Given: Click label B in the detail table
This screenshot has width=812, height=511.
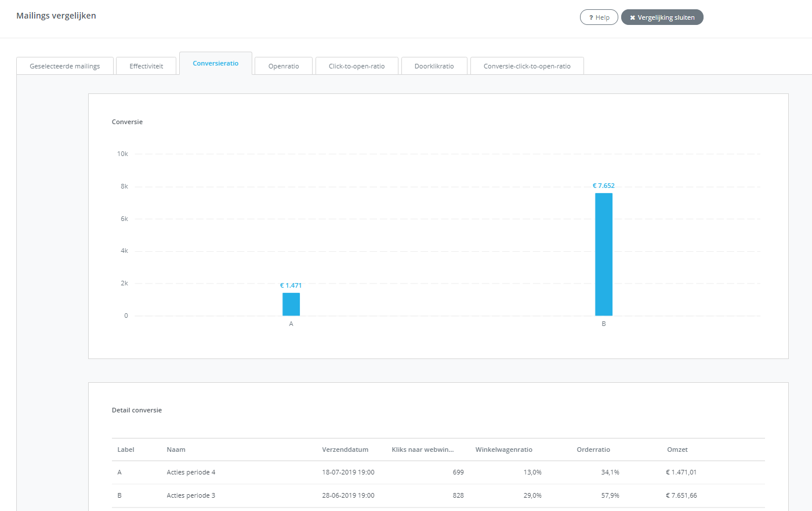Looking at the screenshot, I should 119,495.
